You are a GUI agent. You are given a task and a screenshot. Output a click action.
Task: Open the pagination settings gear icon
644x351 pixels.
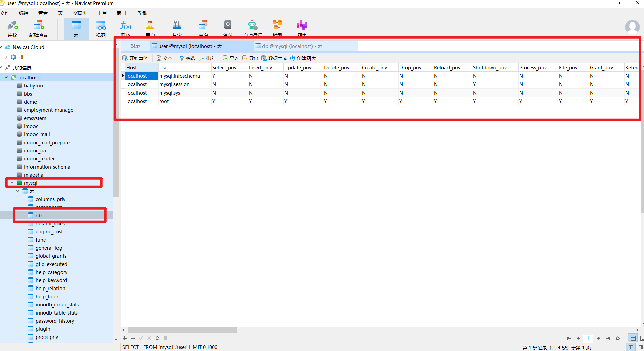[618, 338]
